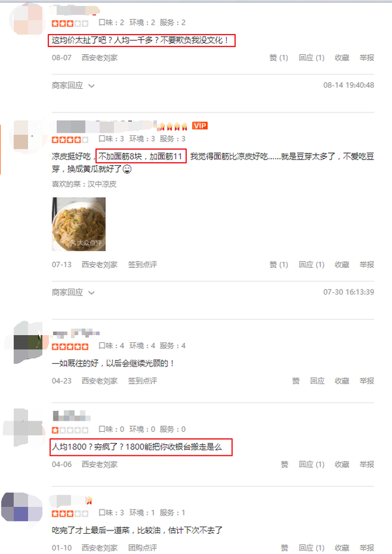Open the liangpi food photo thumbnail
This screenshot has height=554, width=392.
tap(79, 224)
